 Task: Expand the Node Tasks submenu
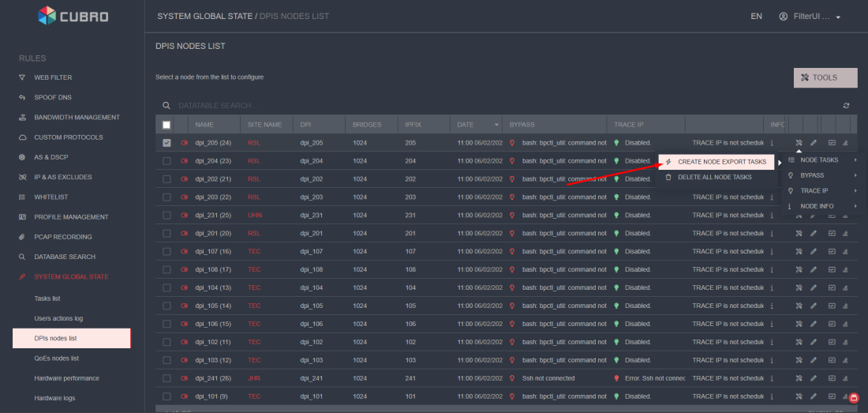pyautogui.click(x=820, y=160)
